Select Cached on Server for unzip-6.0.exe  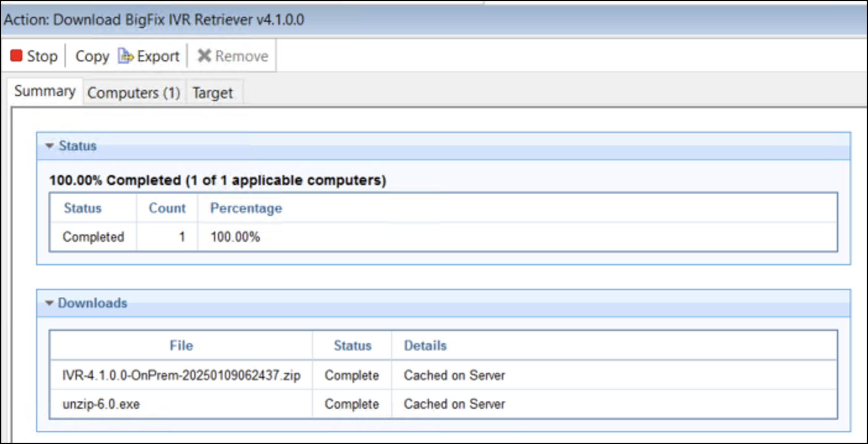click(x=454, y=404)
